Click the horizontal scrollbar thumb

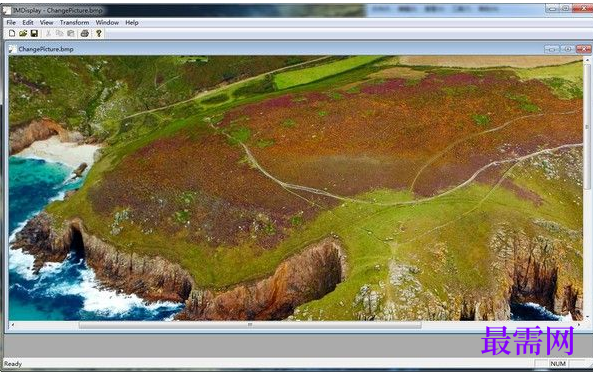coord(250,325)
